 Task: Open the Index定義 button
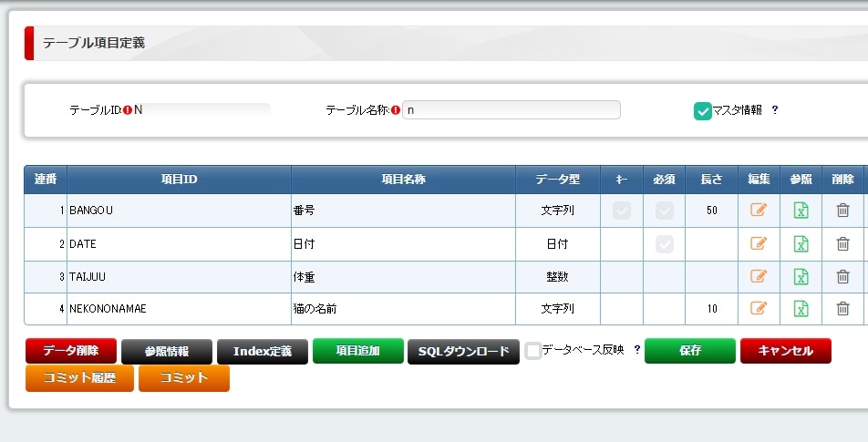pyautogui.click(x=263, y=351)
